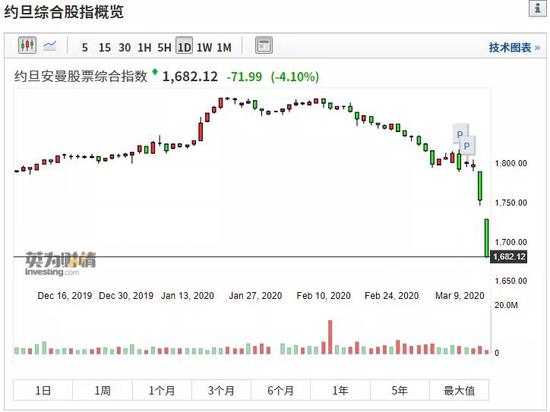Click the Investing.com watermark logo

[x=60, y=263]
